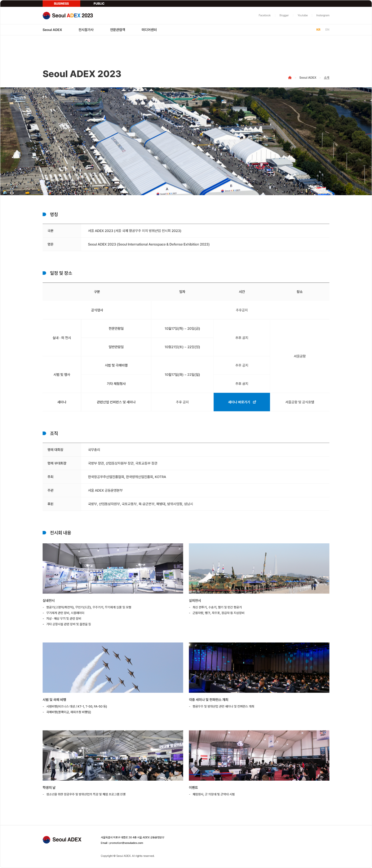
Task: Click the 전시회 내용 section heading
Action: click(x=60, y=533)
